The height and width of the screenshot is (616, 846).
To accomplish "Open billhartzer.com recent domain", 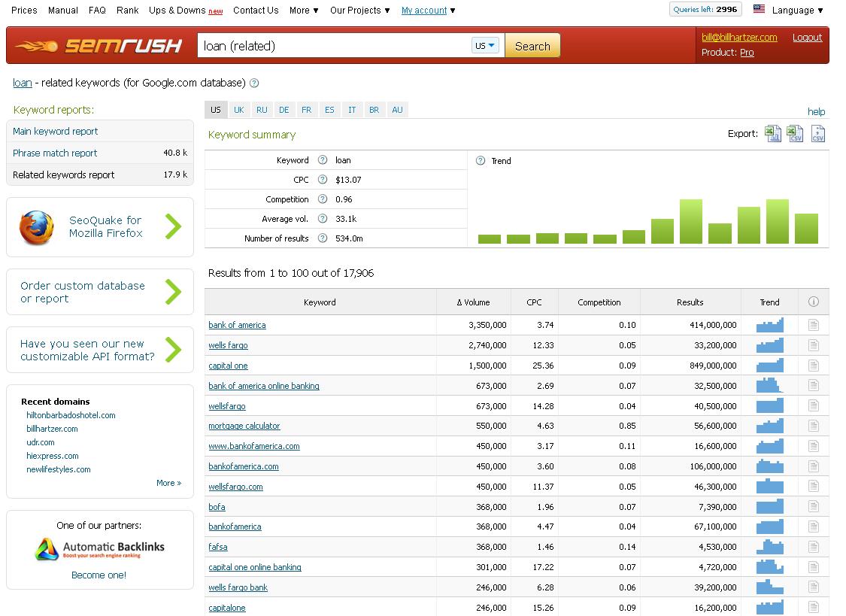I will click(52, 429).
